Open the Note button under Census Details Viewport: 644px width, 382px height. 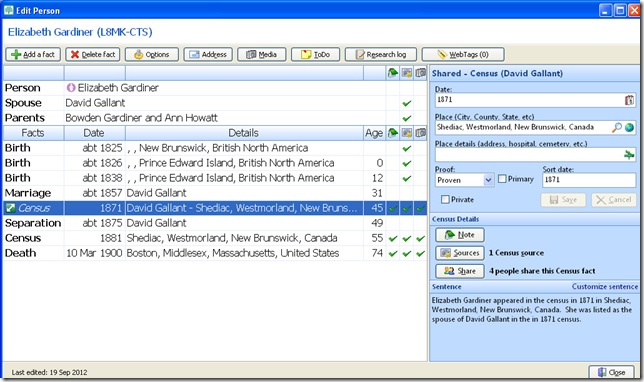[460, 235]
